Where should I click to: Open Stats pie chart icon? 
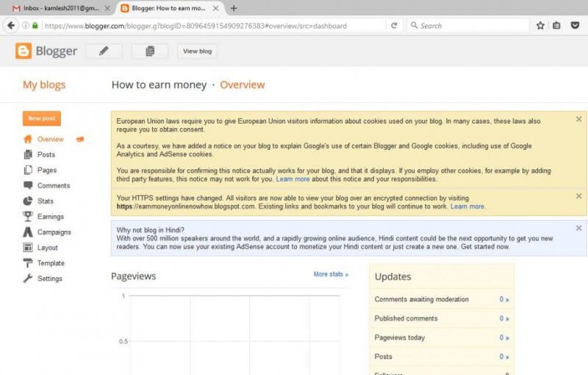28,201
